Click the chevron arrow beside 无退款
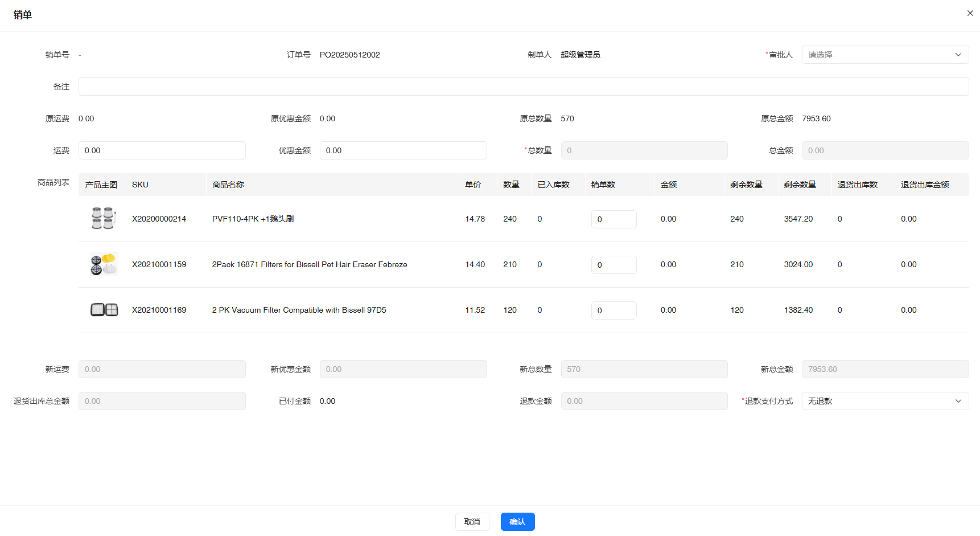 [x=958, y=401]
